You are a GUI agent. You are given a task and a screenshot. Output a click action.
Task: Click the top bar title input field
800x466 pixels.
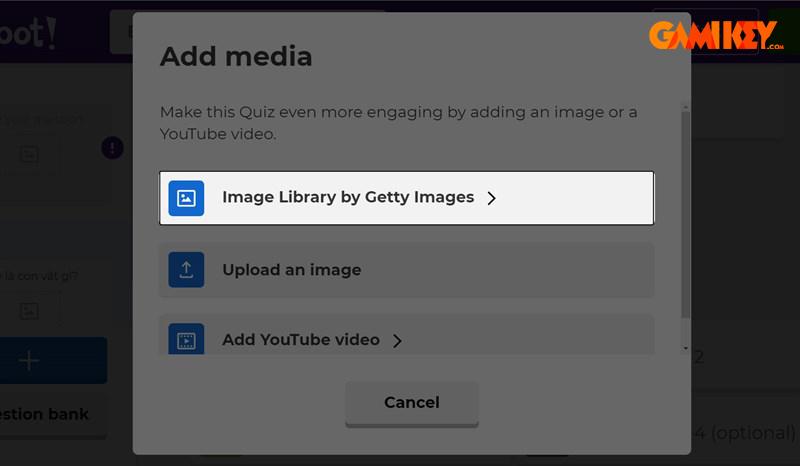tap(120, 32)
